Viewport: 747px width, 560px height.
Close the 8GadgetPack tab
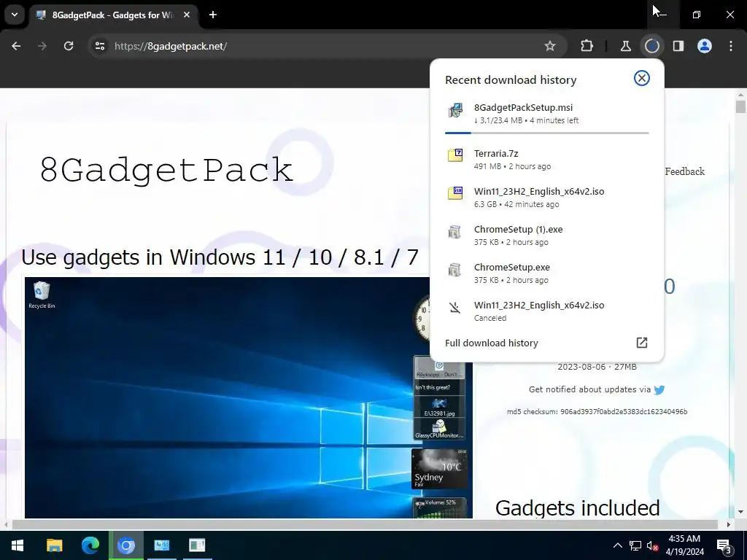pyautogui.click(x=187, y=15)
